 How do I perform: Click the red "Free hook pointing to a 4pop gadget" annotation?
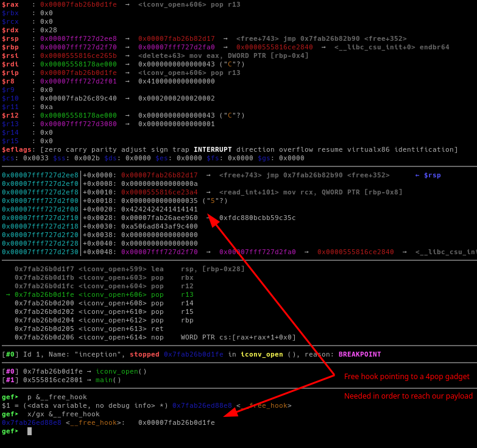(x=406, y=376)
